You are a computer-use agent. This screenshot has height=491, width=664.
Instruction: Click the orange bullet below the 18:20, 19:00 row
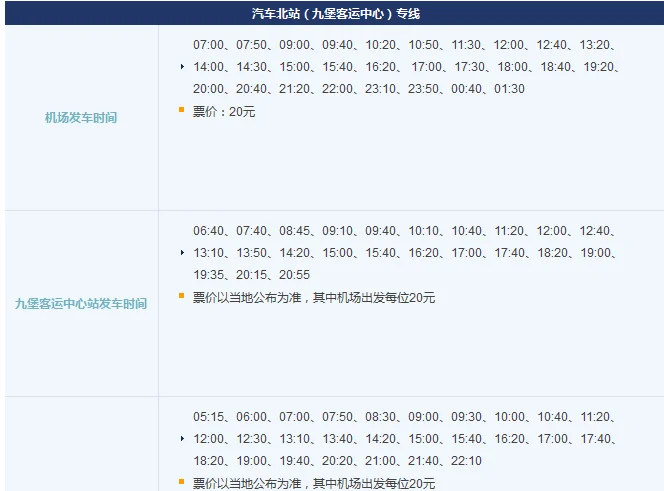(x=182, y=482)
